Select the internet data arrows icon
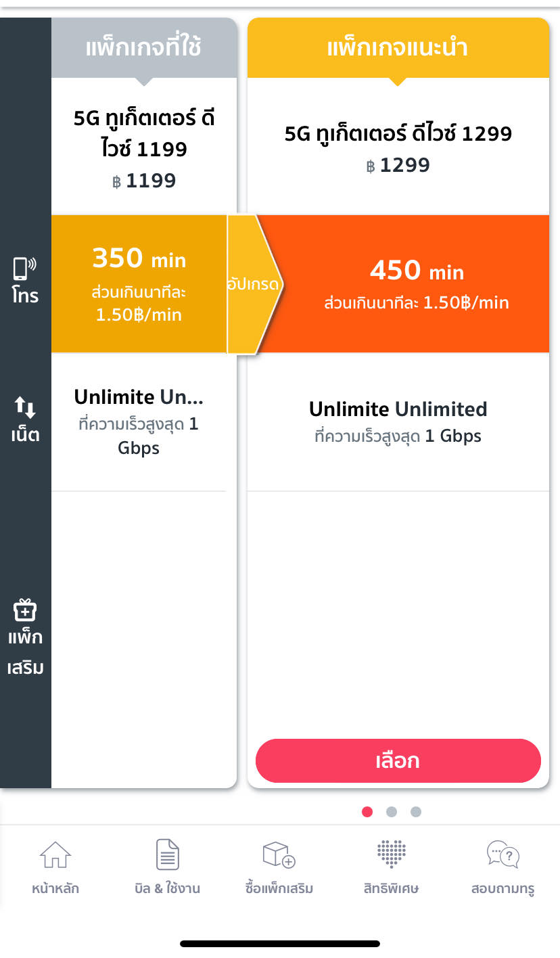 pos(25,408)
